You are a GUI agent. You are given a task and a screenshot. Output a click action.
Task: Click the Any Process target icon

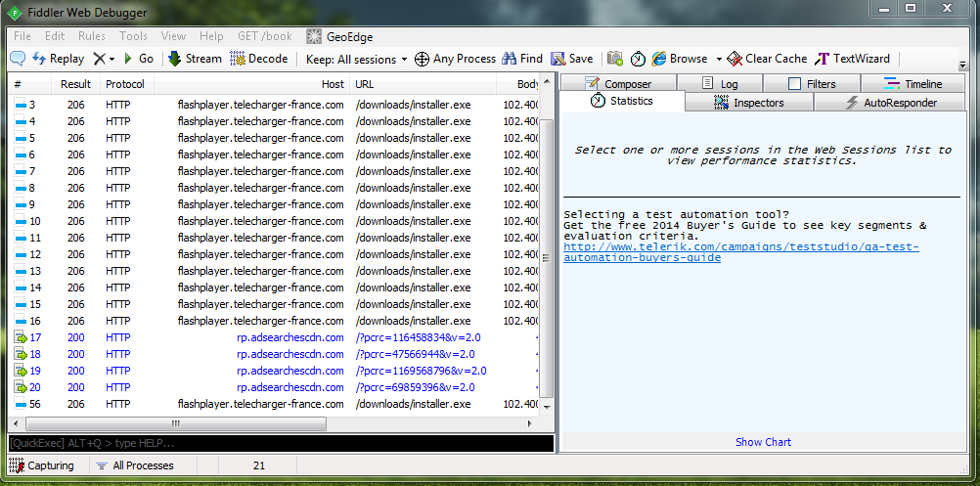422,59
